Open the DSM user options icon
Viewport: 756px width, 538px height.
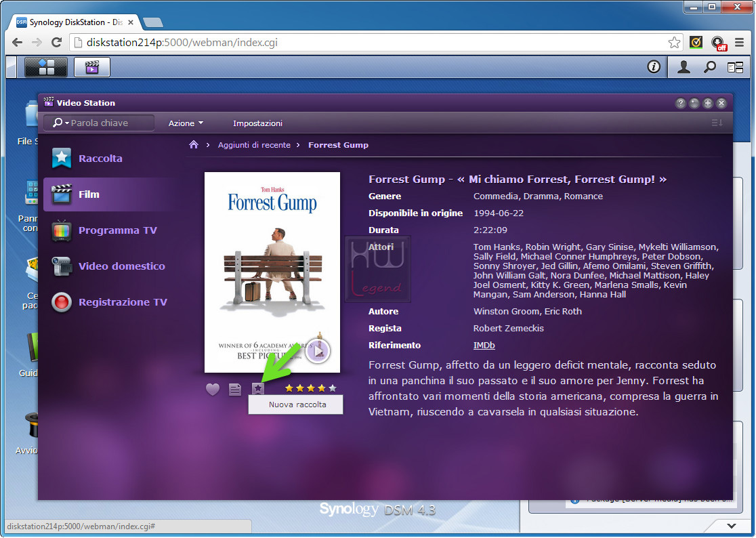coord(684,67)
